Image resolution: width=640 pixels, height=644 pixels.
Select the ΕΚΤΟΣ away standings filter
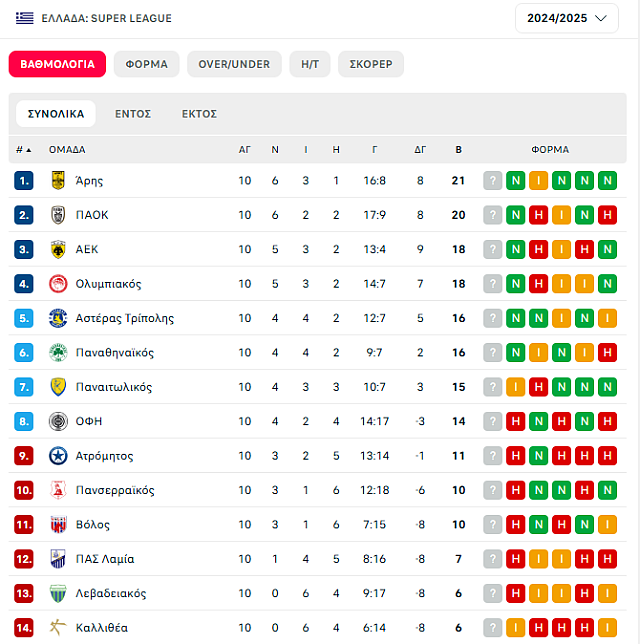click(199, 114)
